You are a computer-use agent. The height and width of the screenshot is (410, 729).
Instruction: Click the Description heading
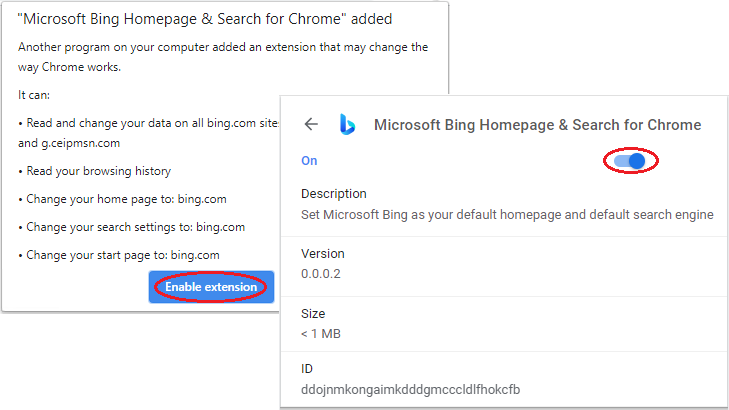(334, 194)
